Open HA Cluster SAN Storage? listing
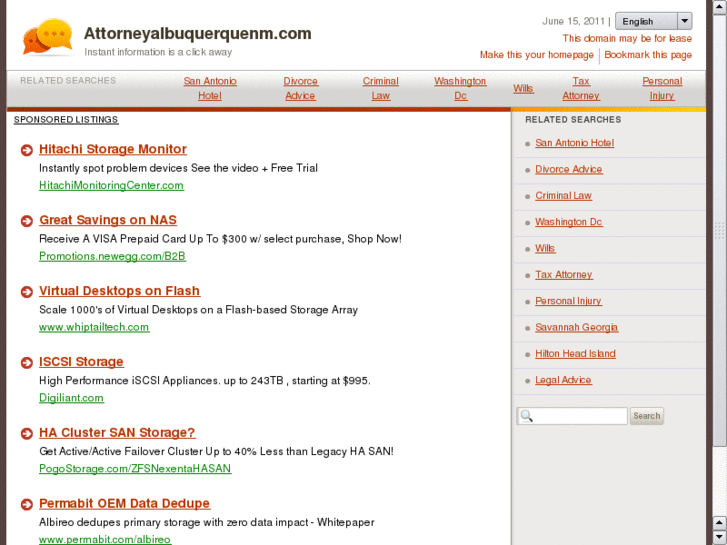The height and width of the screenshot is (545, 727). pos(117,432)
